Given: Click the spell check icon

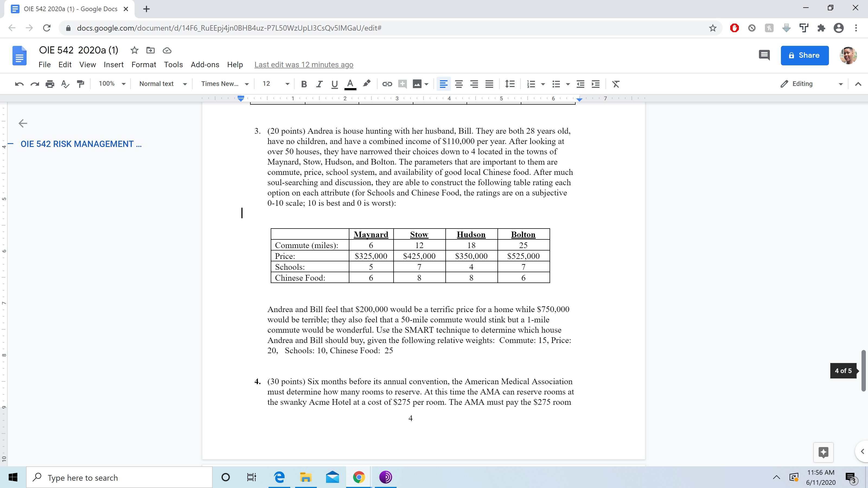Looking at the screenshot, I should tap(65, 84).
